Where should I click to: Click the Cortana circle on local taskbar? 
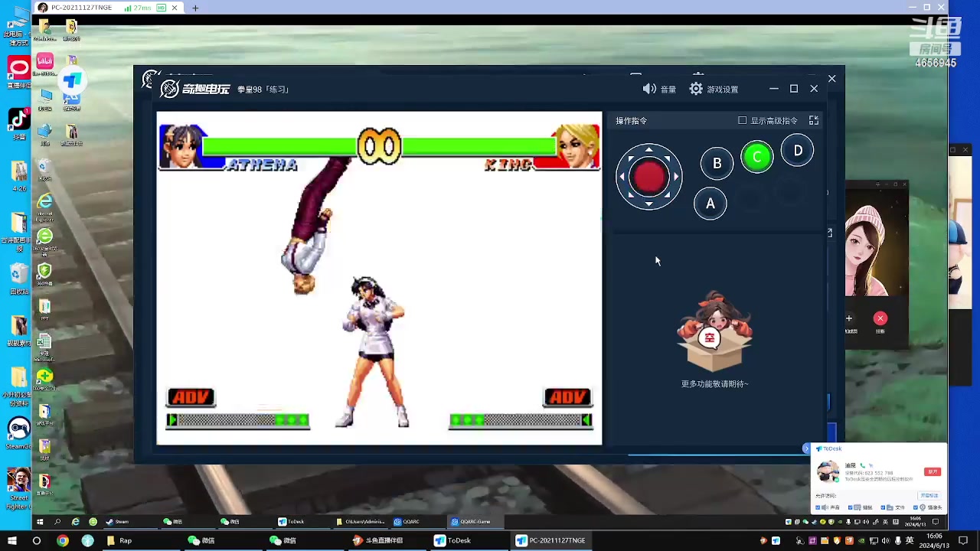point(36,540)
